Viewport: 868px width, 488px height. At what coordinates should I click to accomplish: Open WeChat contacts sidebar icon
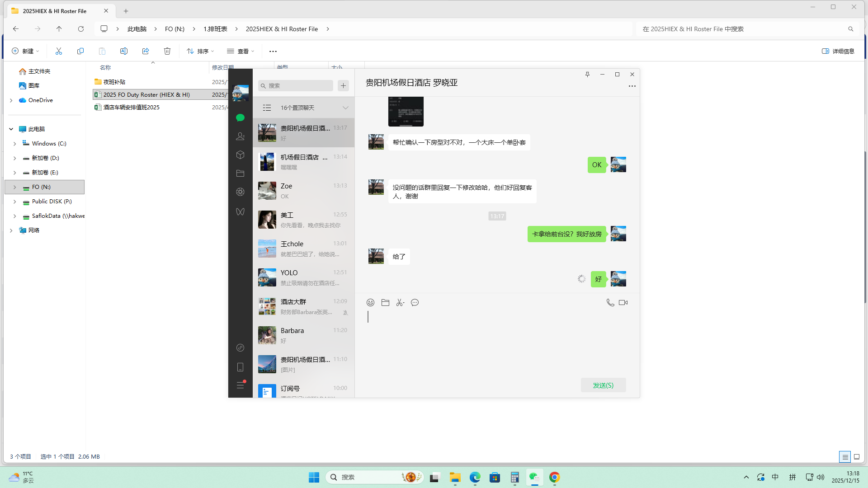click(x=240, y=136)
